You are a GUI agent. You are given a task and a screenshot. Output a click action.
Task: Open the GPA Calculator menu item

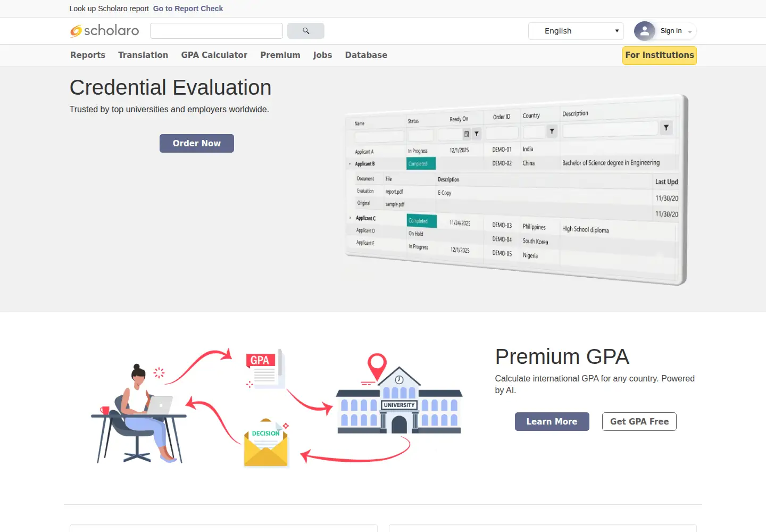pos(214,55)
